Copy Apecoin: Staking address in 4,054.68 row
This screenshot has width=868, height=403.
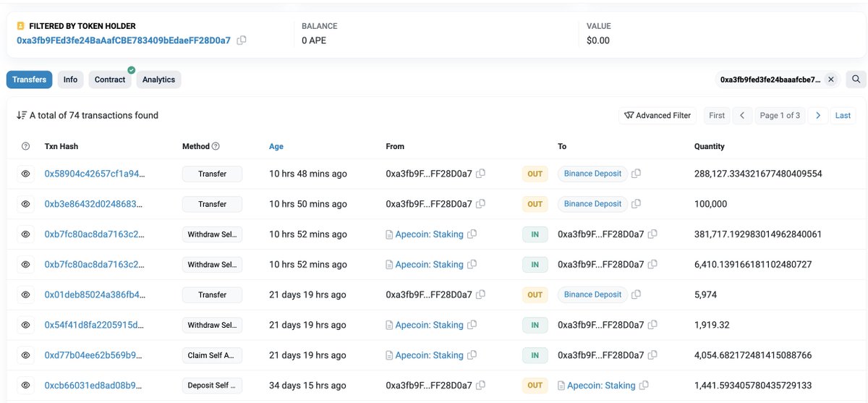coord(472,355)
